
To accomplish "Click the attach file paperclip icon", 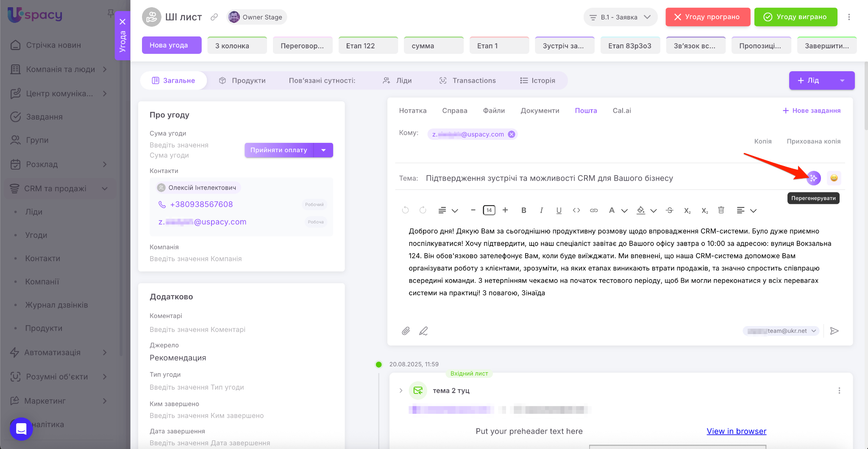I will (406, 331).
